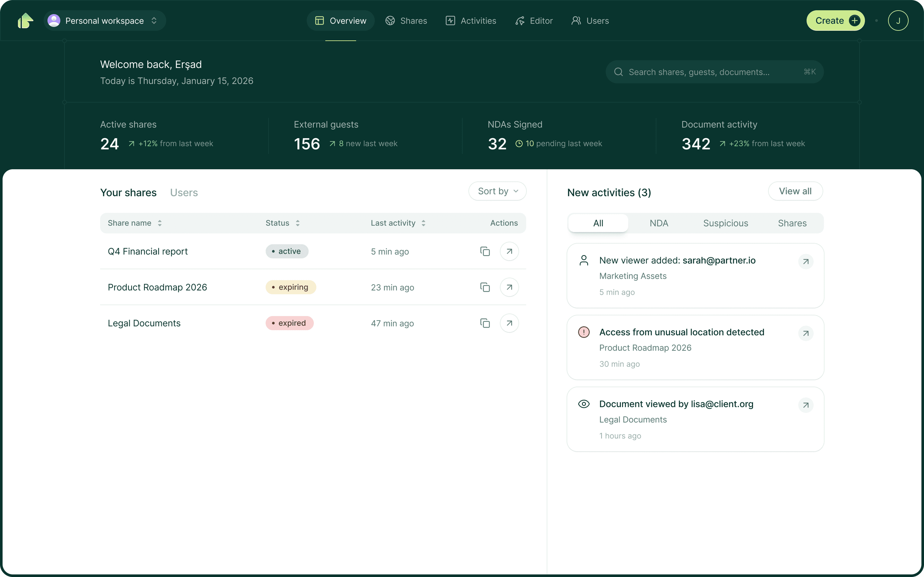Click the Editor pen icon in navigation
Screen dimensions: 924x577
(x=520, y=21)
